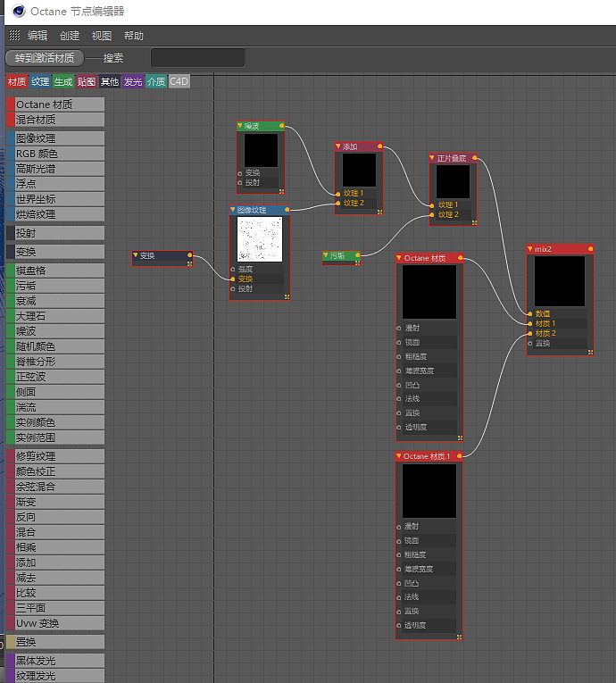The image size is (616, 683).
Task: Click the output port of Octane 材质.1 node
Action: pos(459,455)
